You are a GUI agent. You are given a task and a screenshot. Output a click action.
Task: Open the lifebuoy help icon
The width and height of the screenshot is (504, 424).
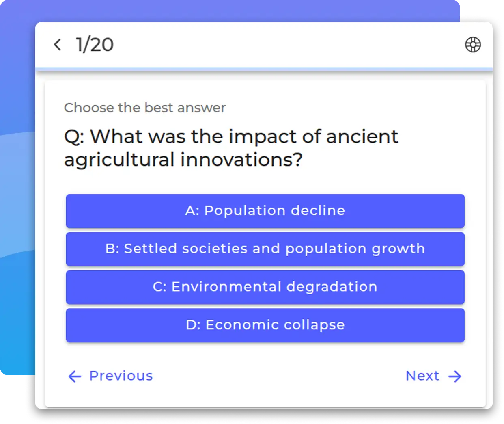click(473, 45)
